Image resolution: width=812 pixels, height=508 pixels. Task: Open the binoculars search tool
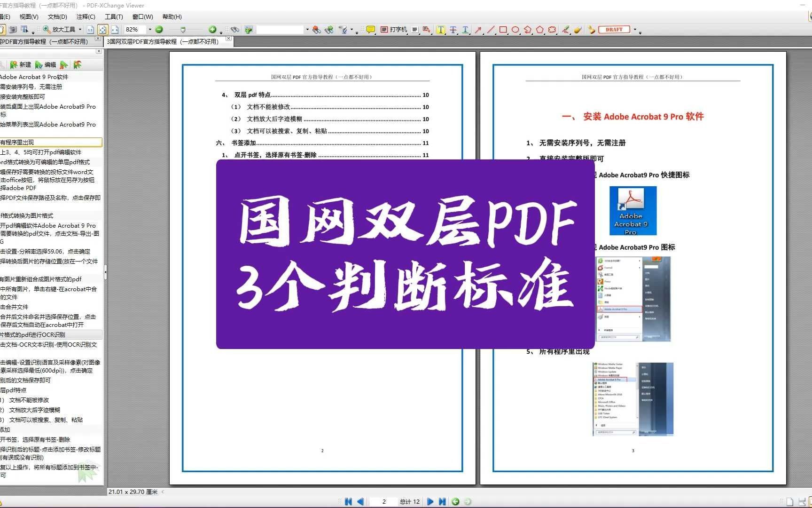point(235,30)
